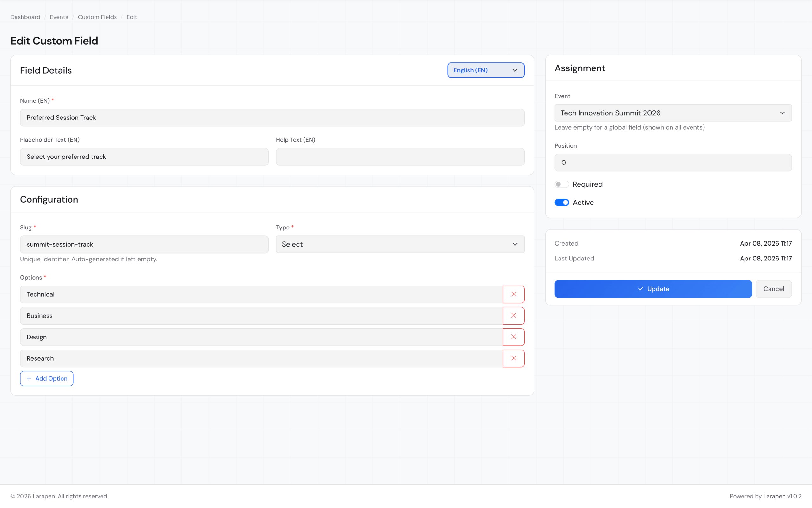Disable the Active toggle

pos(561,202)
